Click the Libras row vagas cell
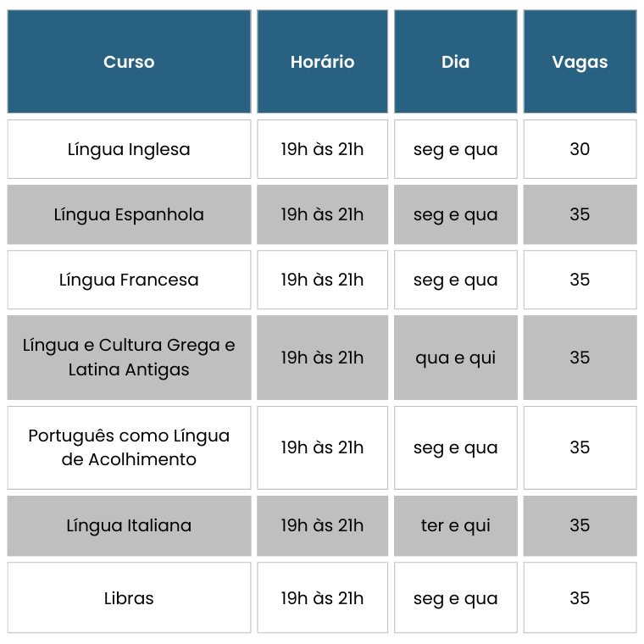The height and width of the screenshot is (644, 644). point(580,598)
